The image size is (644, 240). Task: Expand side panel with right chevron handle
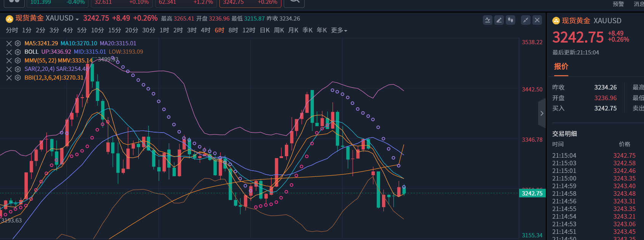pyautogui.click(x=542, y=113)
